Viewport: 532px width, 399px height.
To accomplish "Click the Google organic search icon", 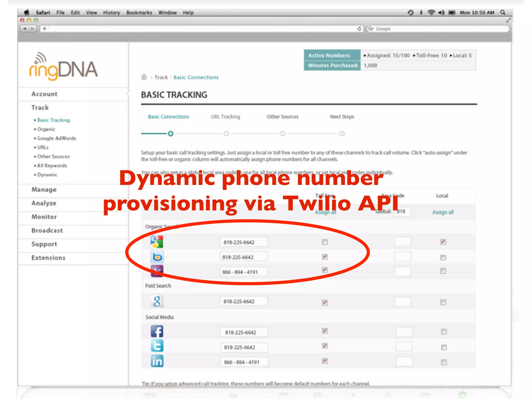I will tap(157, 242).
